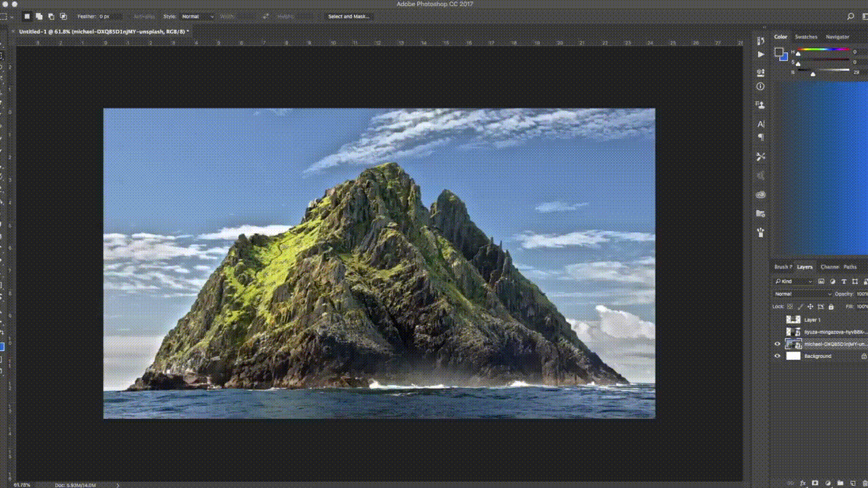Select the Add to selection icon
The image size is (868, 488).
click(39, 16)
